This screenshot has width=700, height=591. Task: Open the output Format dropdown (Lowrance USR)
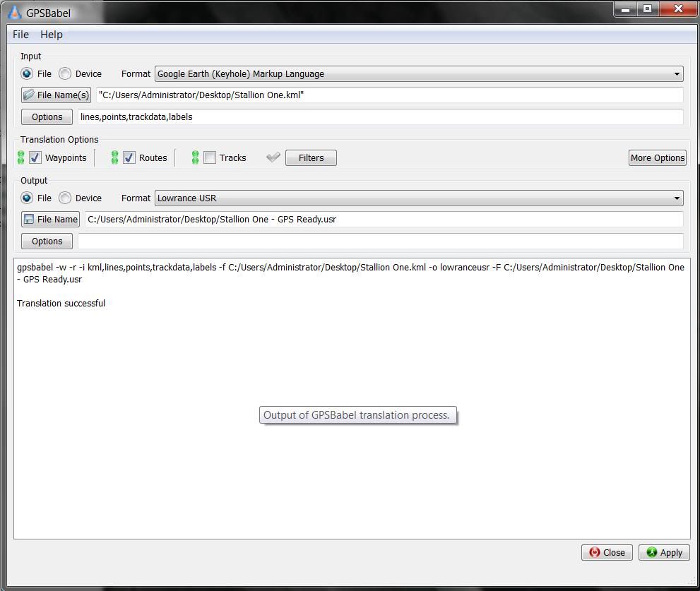click(x=419, y=198)
